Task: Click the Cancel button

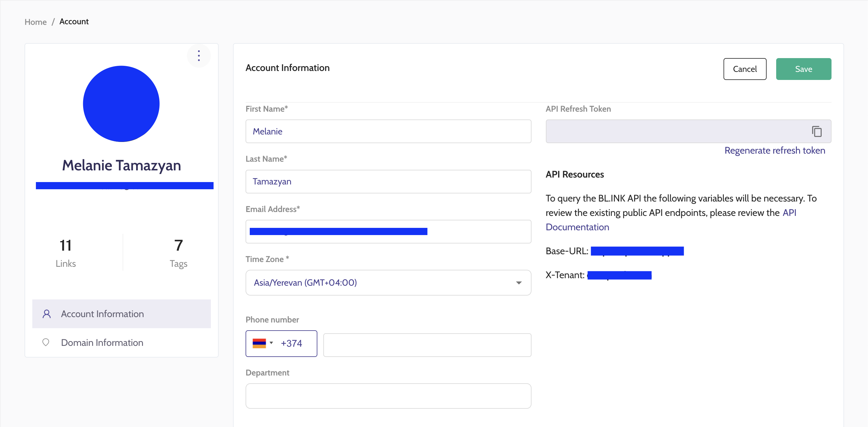Action: (x=744, y=69)
